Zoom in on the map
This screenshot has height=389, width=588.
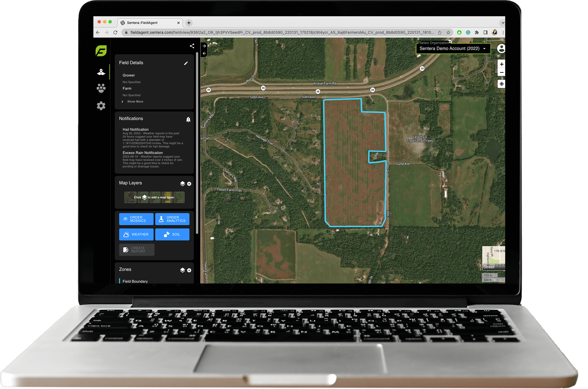tap(502, 64)
